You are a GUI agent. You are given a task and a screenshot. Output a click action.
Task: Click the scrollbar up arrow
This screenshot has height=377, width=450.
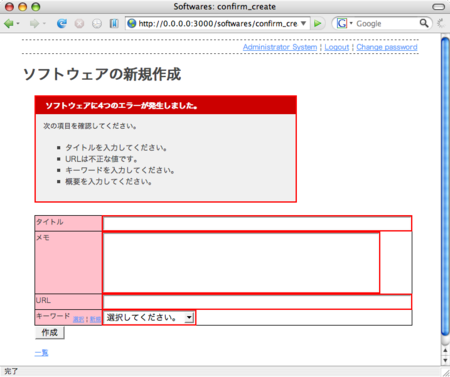coord(445,351)
